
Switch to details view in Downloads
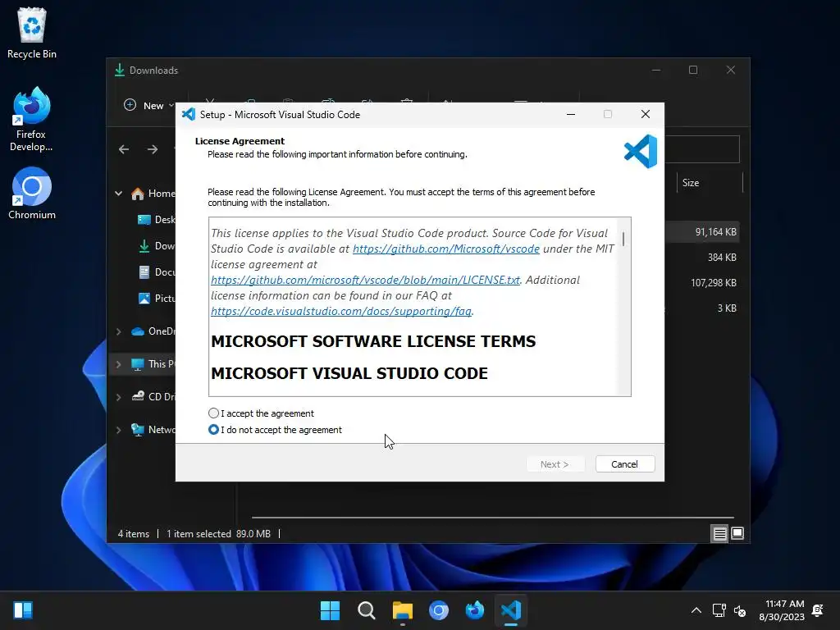(x=719, y=533)
